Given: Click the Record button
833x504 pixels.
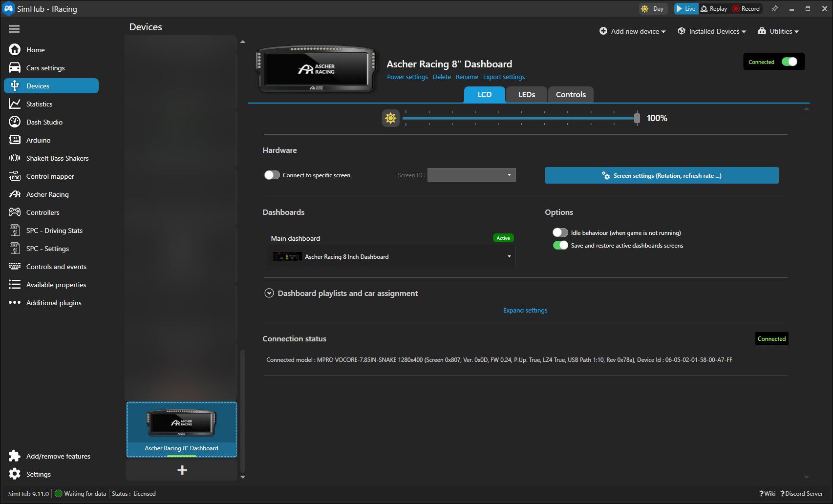Looking at the screenshot, I should pos(746,9).
